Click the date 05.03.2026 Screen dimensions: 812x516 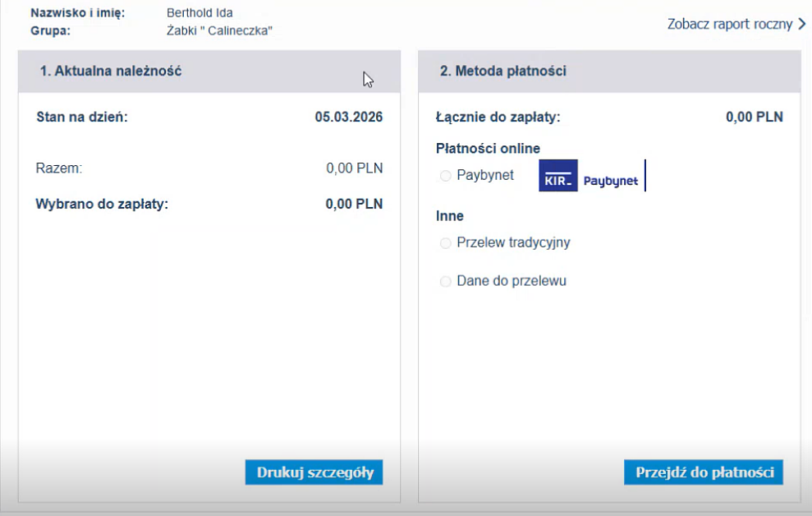click(348, 117)
